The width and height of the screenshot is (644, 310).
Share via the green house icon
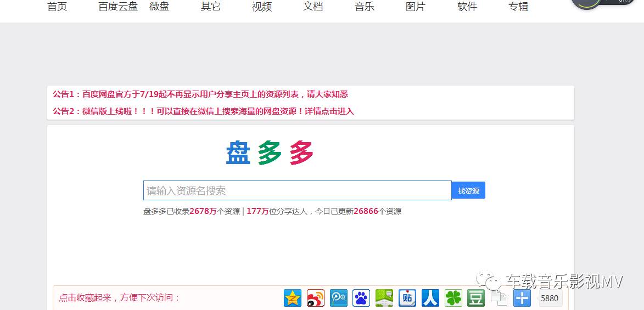(x=384, y=298)
